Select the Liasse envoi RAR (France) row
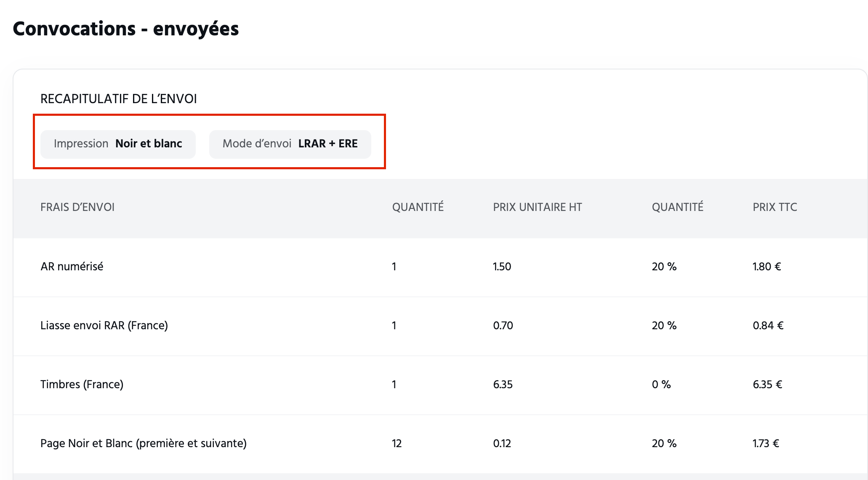 pos(440,326)
